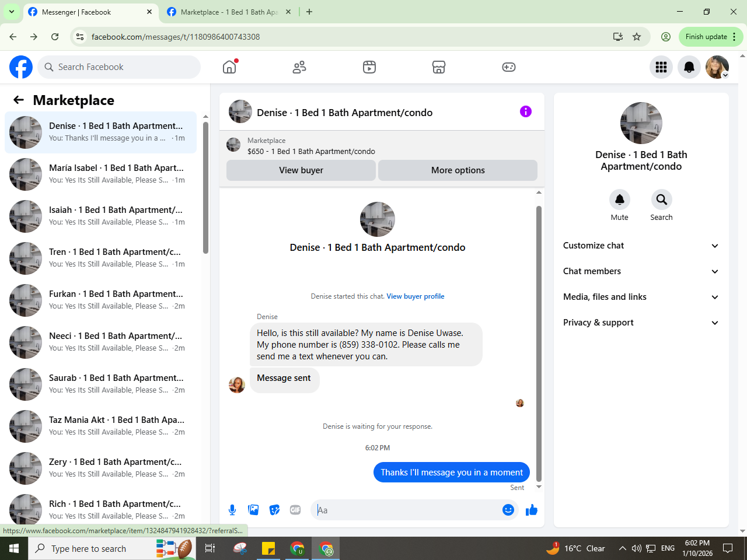Open Neeci conversation in list
The height and width of the screenshot is (560, 747).
[x=100, y=342]
